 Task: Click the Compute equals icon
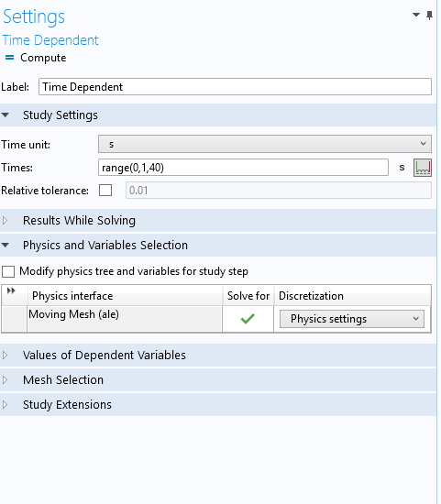(10, 58)
